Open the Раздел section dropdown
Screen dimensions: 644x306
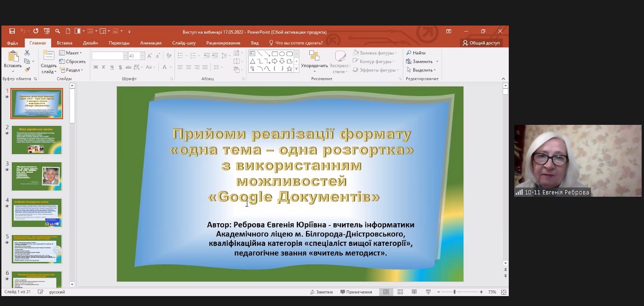point(71,70)
